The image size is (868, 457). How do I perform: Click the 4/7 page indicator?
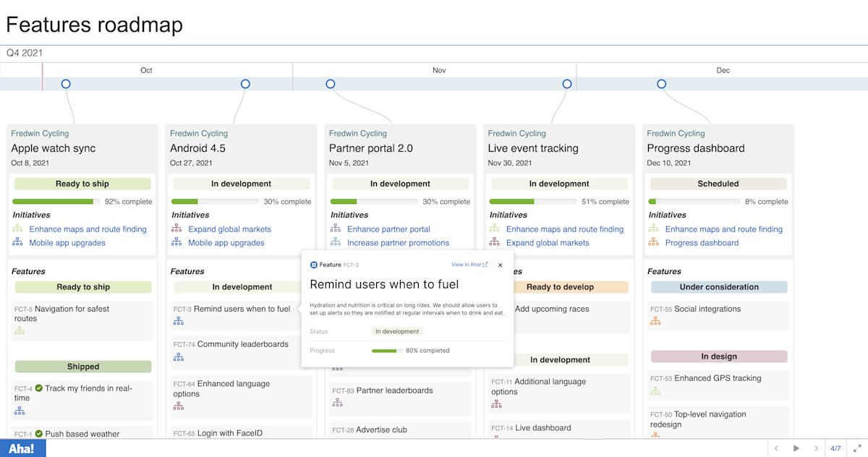click(x=835, y=448)
